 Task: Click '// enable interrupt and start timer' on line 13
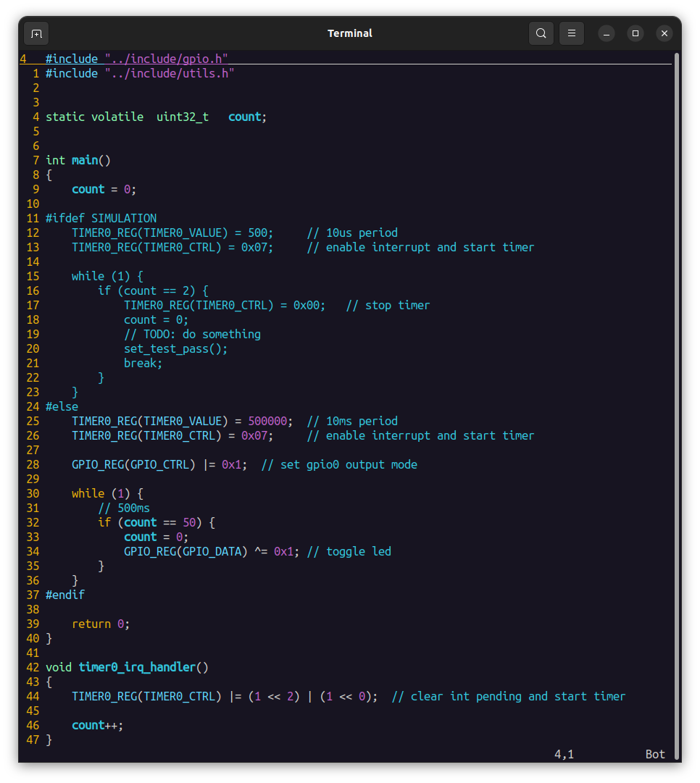point(421,247)
